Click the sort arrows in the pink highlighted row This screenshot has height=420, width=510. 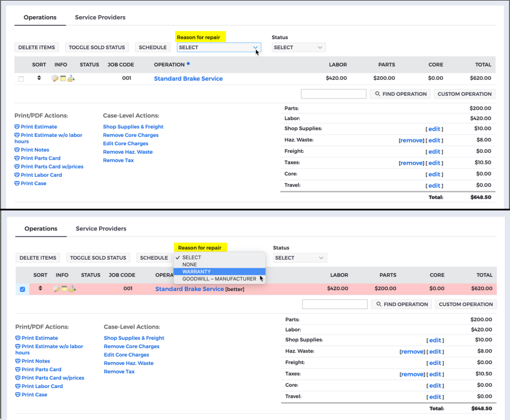point(40,288)
